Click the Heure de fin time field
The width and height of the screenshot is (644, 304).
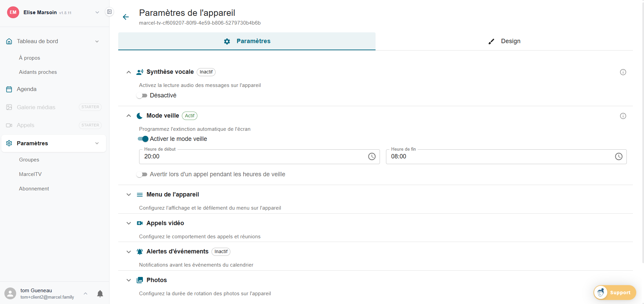coord(488,156)
